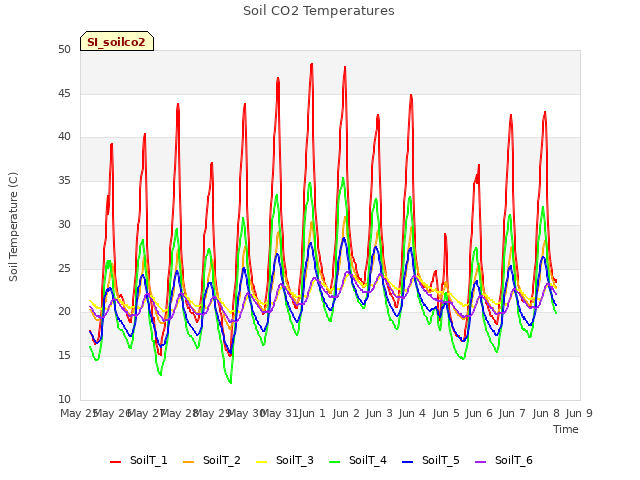The width and height of the screenshot is (640, 480).
Task: Click the chart title Soil CO2 Temperatures
Action: click(x=319, y=11)
